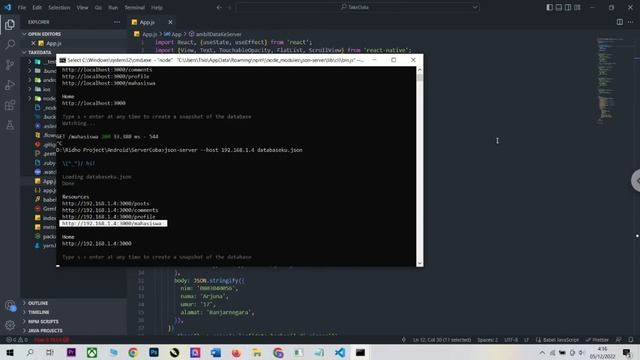Open Word from taskbar
This screenshot has height=360, width=640.
tap(216, 353)
